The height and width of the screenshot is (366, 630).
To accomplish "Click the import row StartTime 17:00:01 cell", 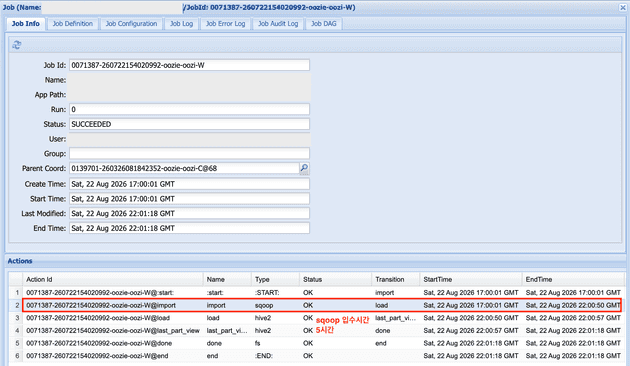I will [471, 305].
